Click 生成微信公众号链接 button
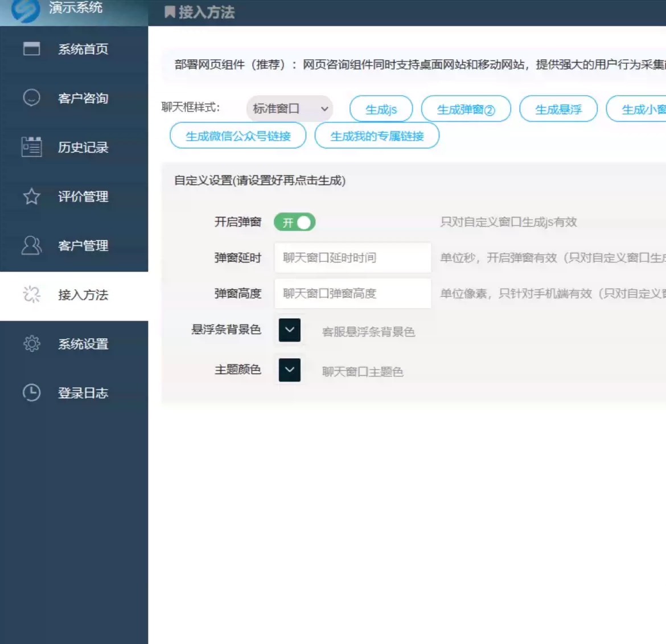666x644 pixels. tap(238, 136)
